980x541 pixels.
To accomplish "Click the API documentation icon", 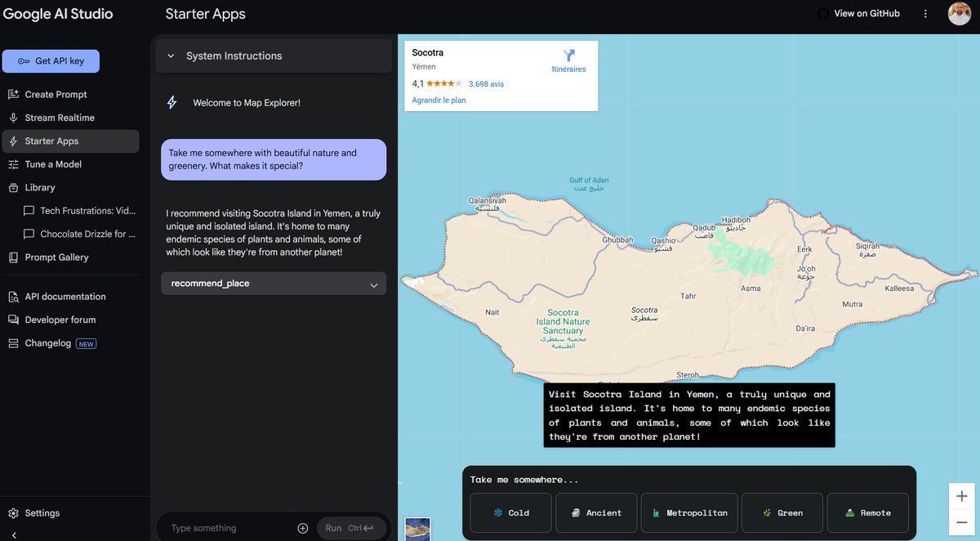I will 13,297.
